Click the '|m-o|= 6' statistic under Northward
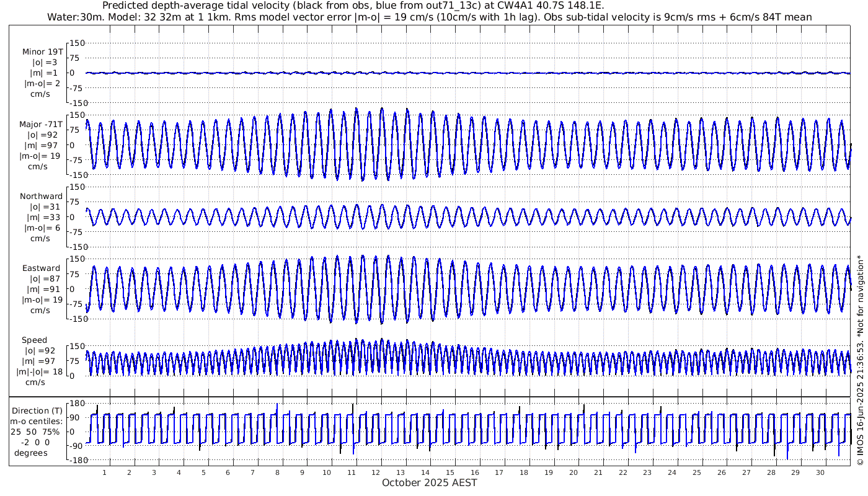This screenshot has width=868, height=496. click(41, 228)
